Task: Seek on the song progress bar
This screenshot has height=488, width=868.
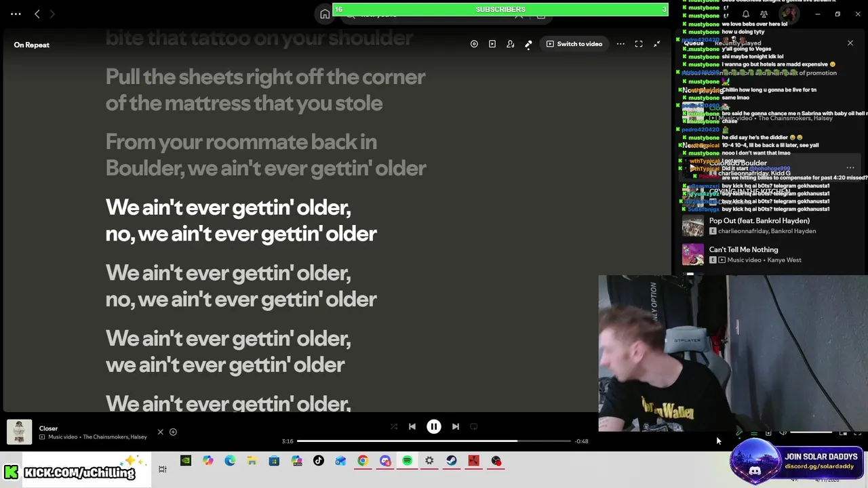Action: pyautogui.click(x=434, y=441)
